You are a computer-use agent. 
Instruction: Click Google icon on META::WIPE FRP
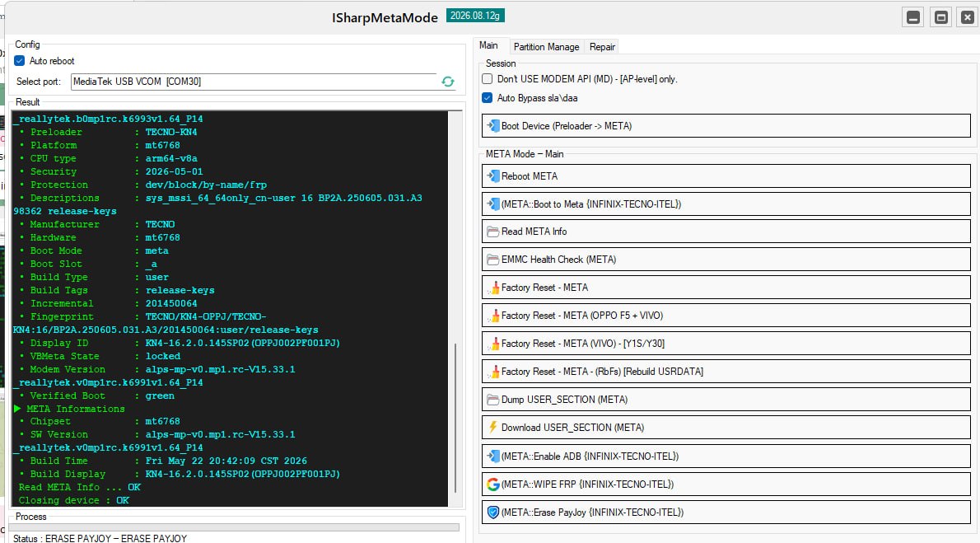coord(492,484)
